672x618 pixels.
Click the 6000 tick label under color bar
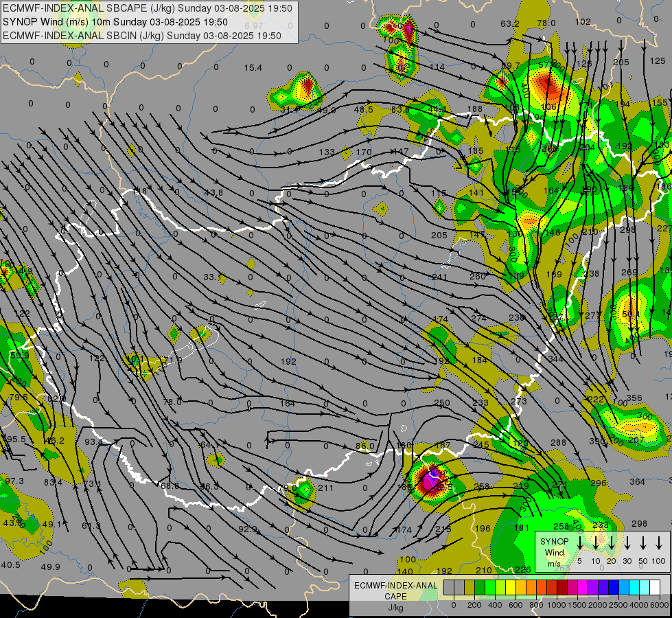660,605
